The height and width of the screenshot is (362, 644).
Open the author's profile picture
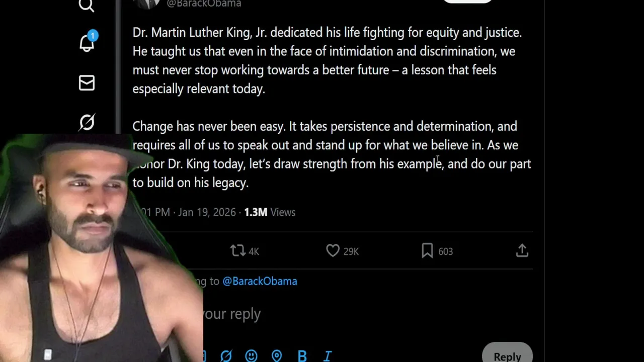point(148,3)
